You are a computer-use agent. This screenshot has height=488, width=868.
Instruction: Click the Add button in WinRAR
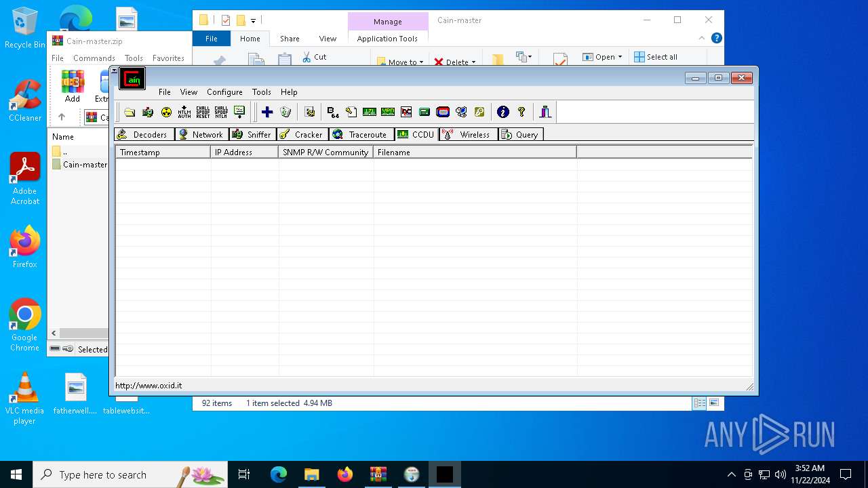tap(73, 86)
